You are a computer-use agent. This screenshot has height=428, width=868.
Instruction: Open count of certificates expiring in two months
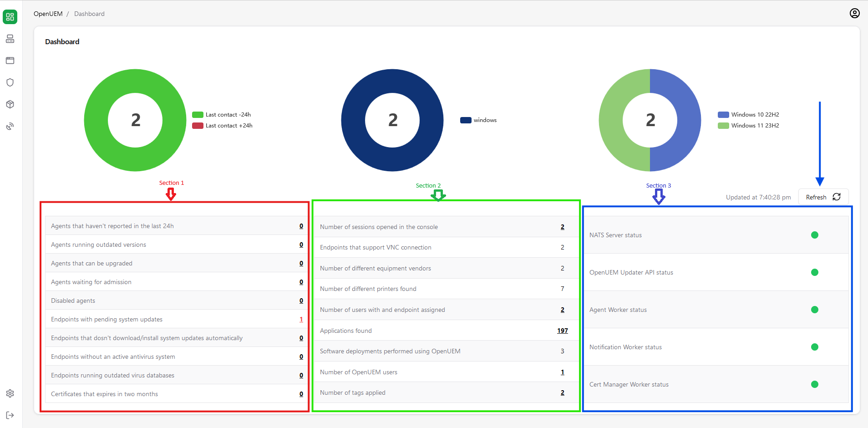[x=301, y=394]
